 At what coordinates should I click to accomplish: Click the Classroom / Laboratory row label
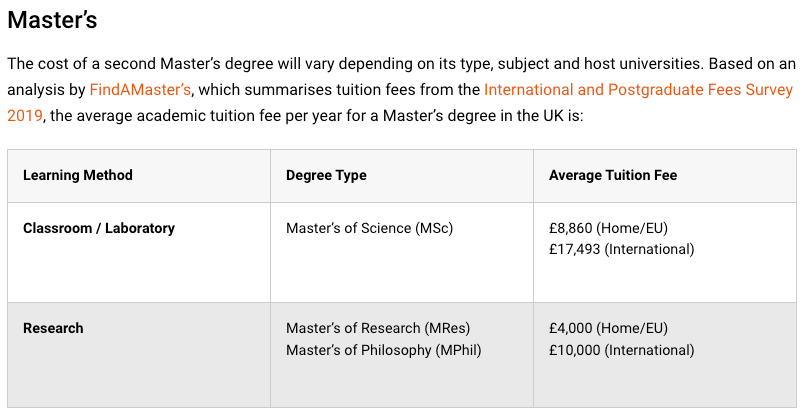click(99, 228)
